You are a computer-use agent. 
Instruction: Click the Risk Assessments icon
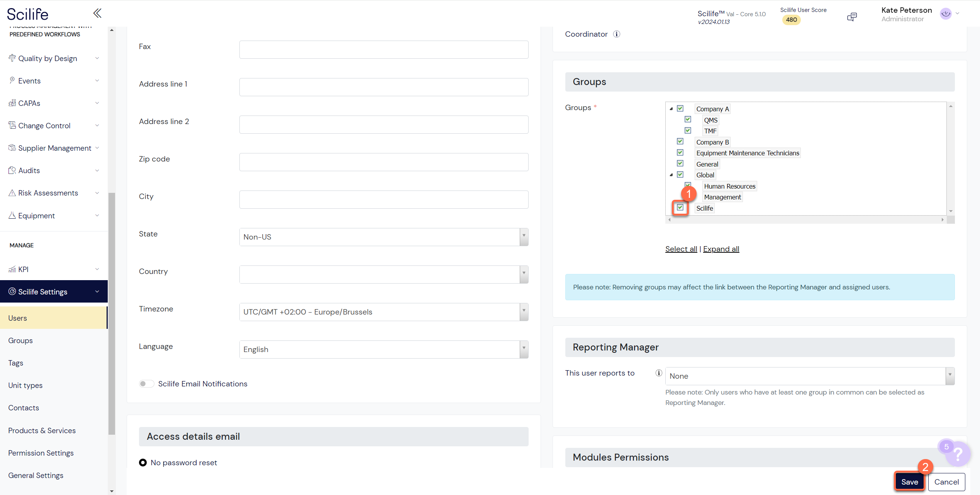(x=12, y=192)
